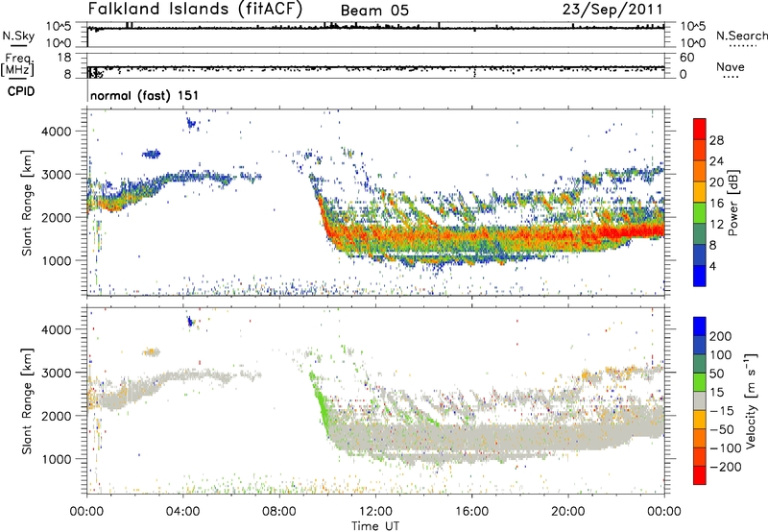Screen dimensions: 768x532
Task: Click the '18' frequency axis tick
Action: click(65, 58)
